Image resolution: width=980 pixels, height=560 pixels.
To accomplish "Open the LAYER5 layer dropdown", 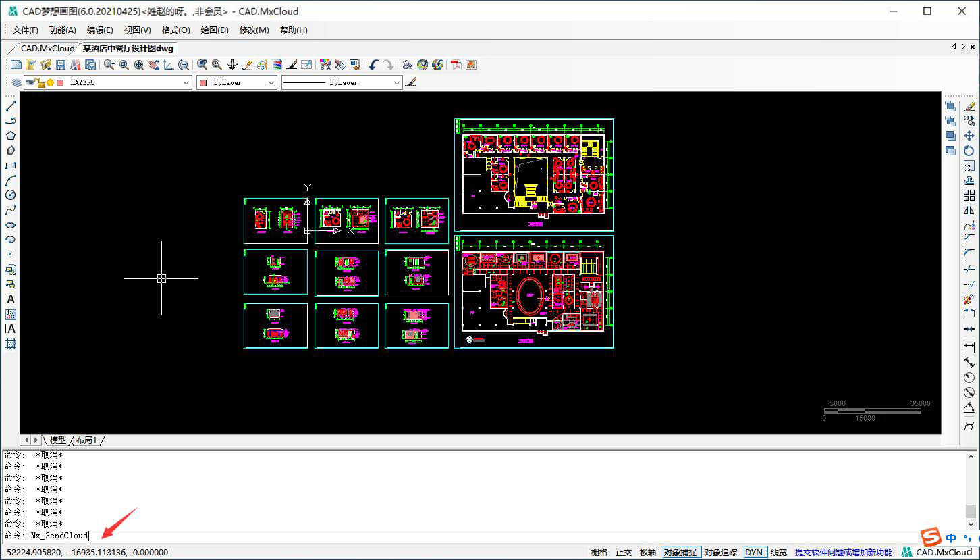I will (108, 82).
